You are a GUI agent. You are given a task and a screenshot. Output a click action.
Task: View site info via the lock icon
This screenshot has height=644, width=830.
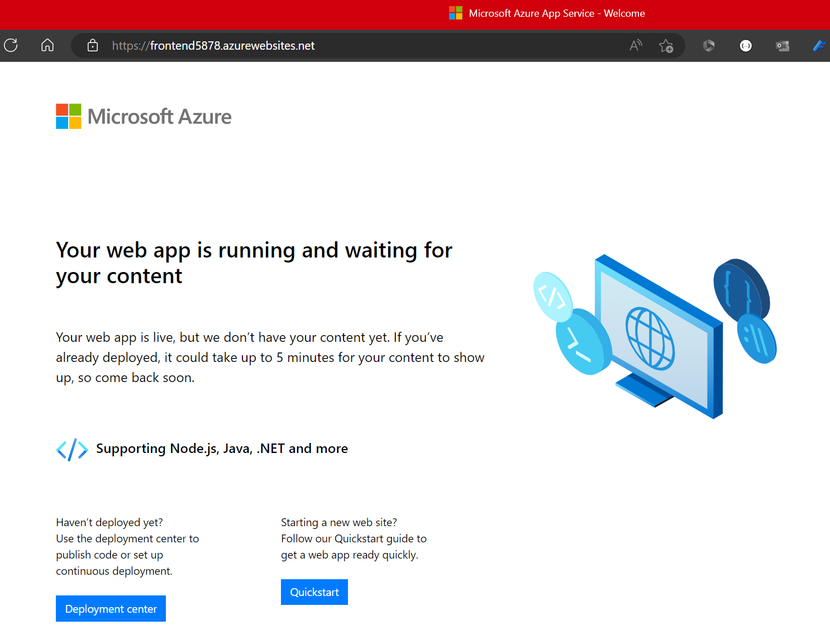(93, 45)
